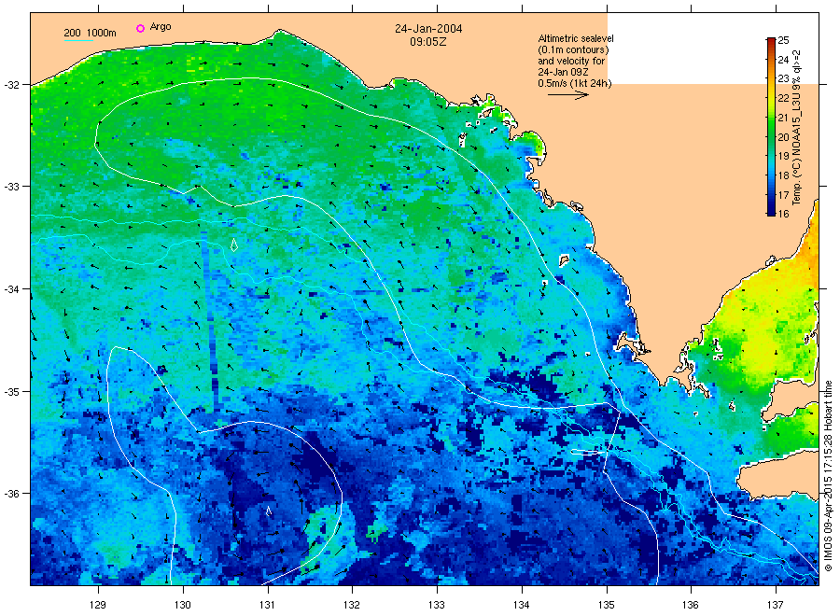Click the '23' color bar tick label
The image size is (840, 616).
pos(783,78)
